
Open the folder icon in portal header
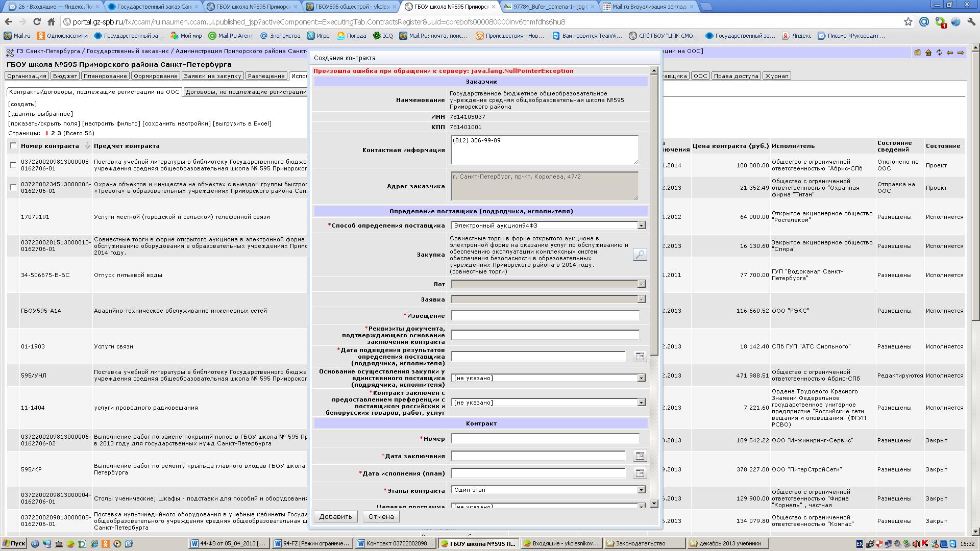click(917, 53)
